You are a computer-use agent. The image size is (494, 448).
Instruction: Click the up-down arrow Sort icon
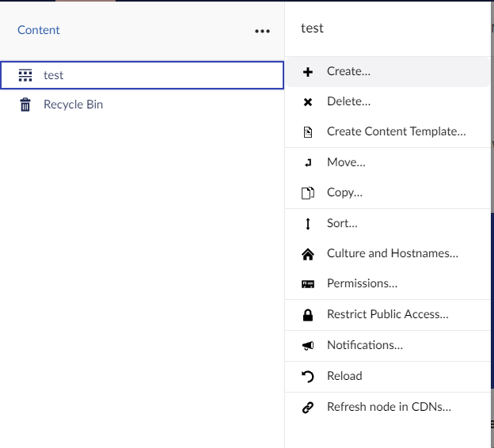pos(308,224)
